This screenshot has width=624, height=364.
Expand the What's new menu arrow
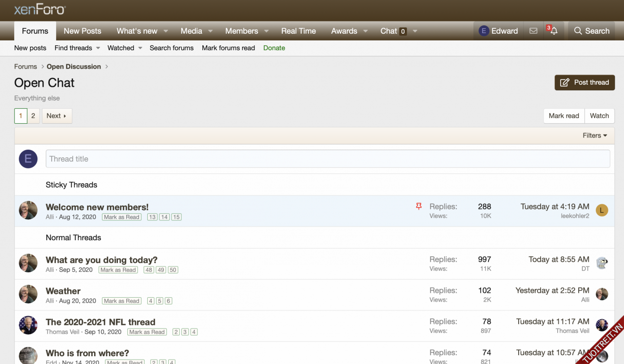coord(166,31)
